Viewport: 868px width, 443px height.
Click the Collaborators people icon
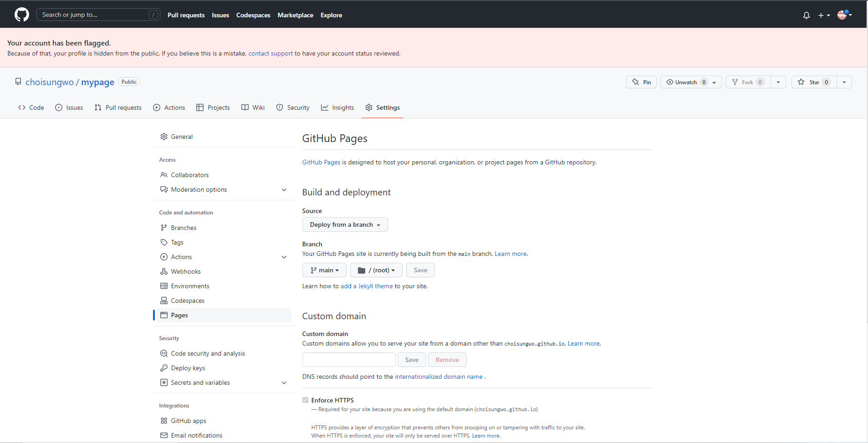pos(164,175)
